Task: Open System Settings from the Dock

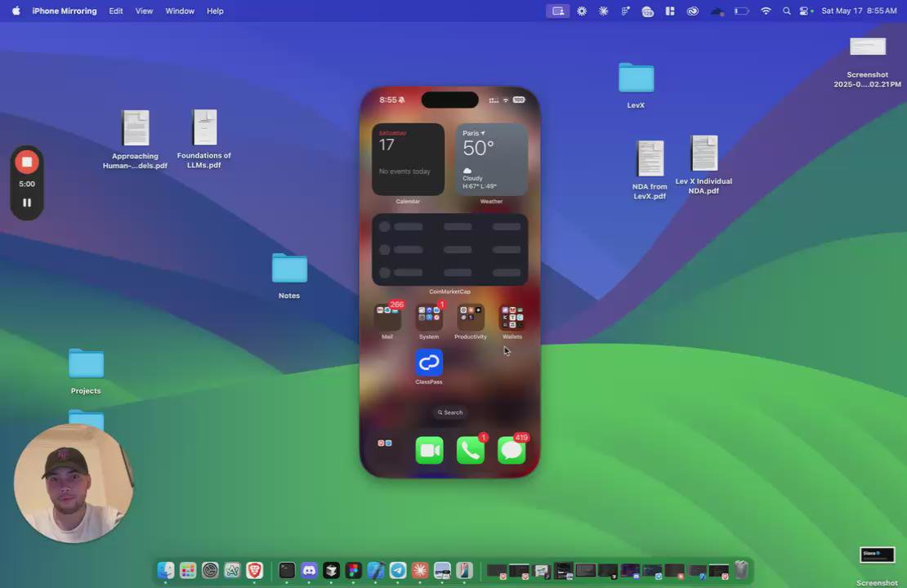Action: tap(211, 571)
